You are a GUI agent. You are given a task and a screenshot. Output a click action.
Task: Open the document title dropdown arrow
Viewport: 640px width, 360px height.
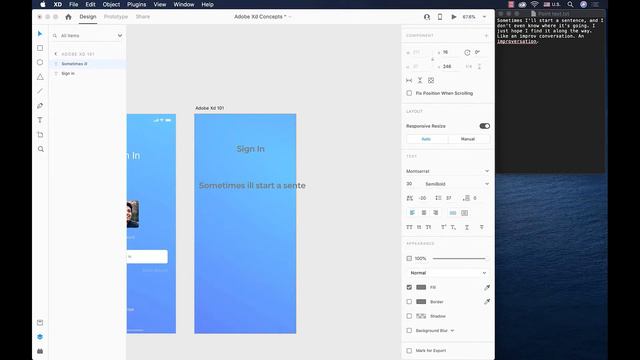290,17
